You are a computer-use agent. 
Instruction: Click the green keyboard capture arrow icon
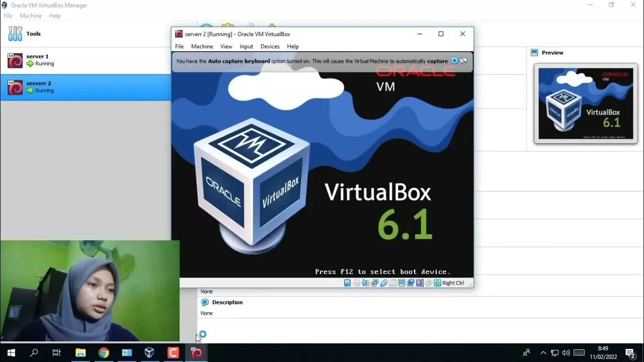point(437,283)
